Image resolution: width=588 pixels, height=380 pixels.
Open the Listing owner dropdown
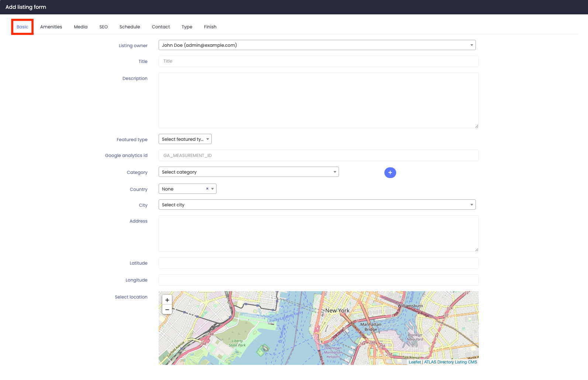(317, 45)
